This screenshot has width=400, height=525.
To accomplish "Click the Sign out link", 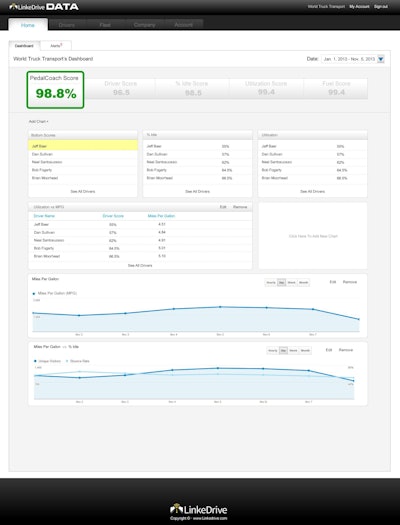I will click(381, 6).
